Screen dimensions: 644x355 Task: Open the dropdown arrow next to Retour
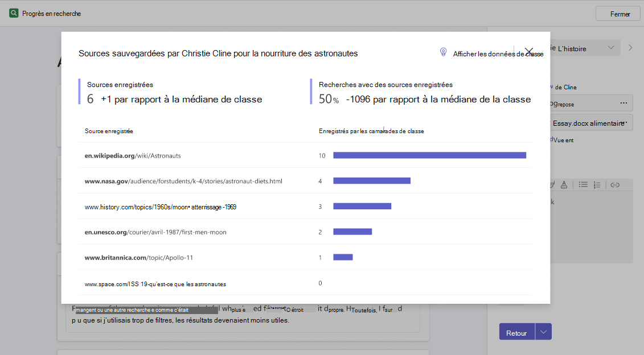point(543,332)
